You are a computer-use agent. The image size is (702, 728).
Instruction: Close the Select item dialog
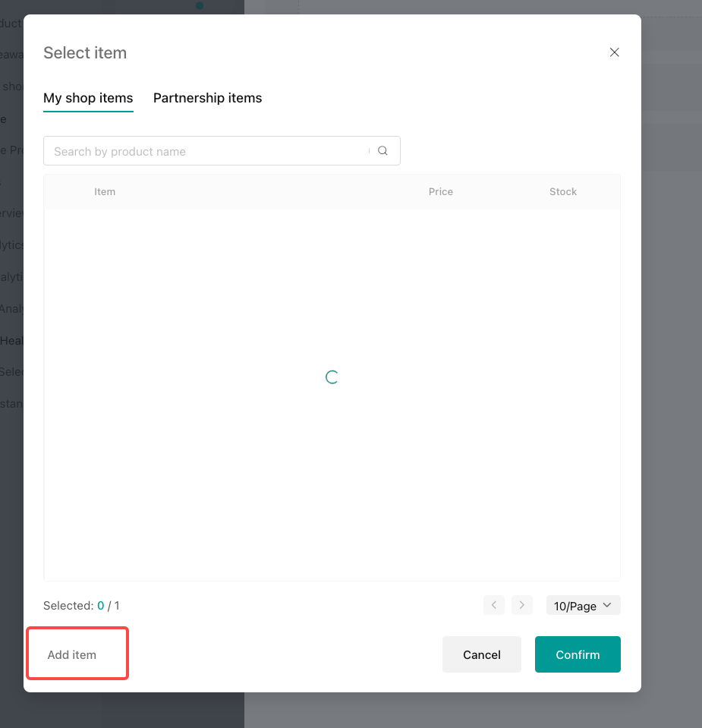[615, 52]
